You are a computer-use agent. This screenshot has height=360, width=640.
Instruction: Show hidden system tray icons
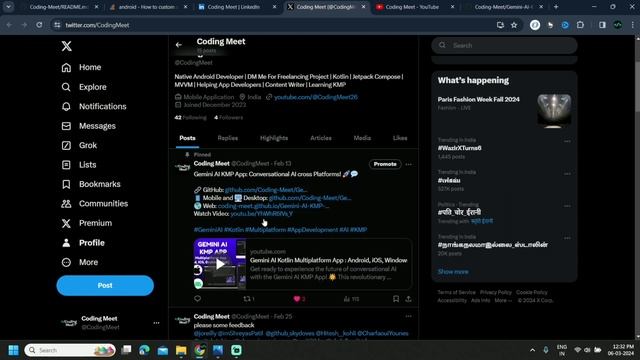[x=532, y=350]
